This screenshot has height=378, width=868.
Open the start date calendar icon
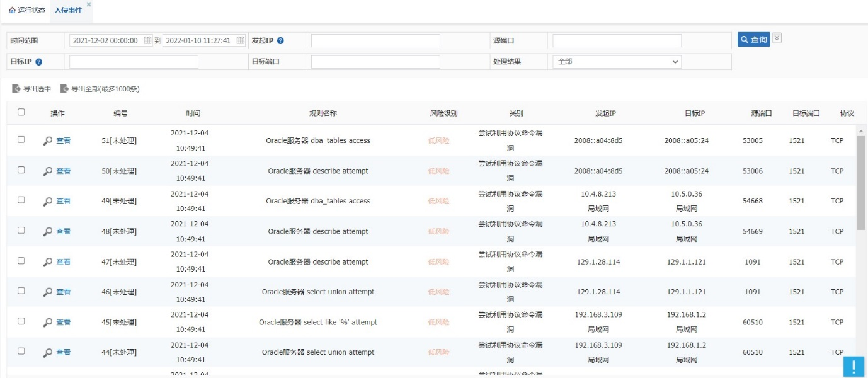click(147, 40)
